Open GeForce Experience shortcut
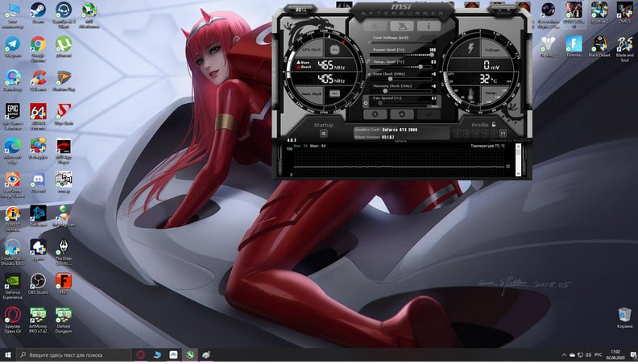 [13, 287]
